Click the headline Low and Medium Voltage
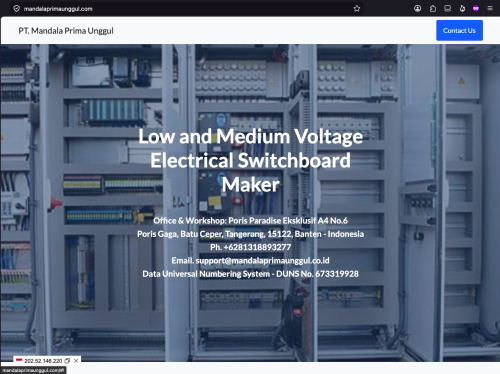This screenshot has height=374, width=500. pos(251,136)
